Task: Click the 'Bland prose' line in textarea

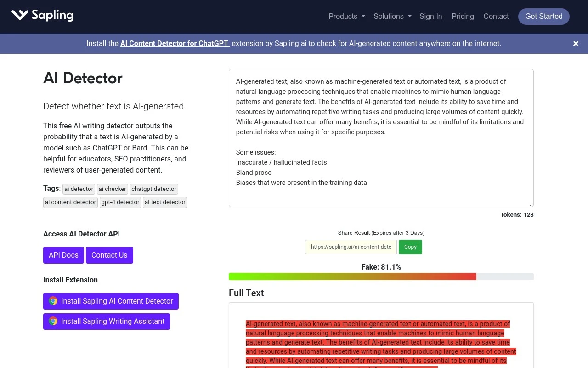Action: 254,172
